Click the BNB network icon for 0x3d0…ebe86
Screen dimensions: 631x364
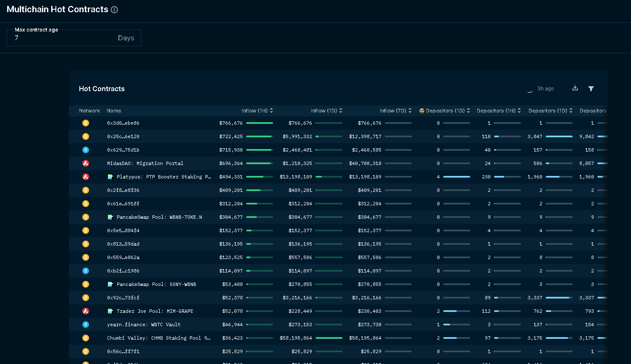point(86,123)
